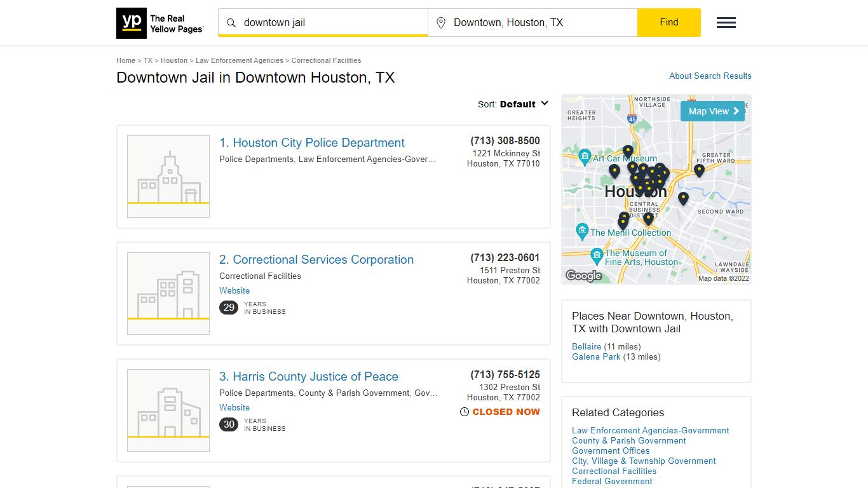Click the Home breadcrumb link
The image size is (868, 488).
pos(126,60)
